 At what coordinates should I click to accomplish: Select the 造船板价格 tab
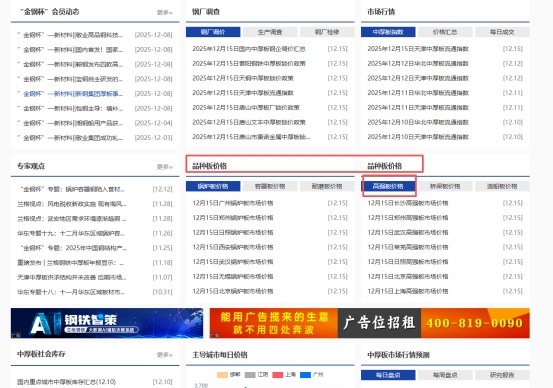[x=502, y=186]
